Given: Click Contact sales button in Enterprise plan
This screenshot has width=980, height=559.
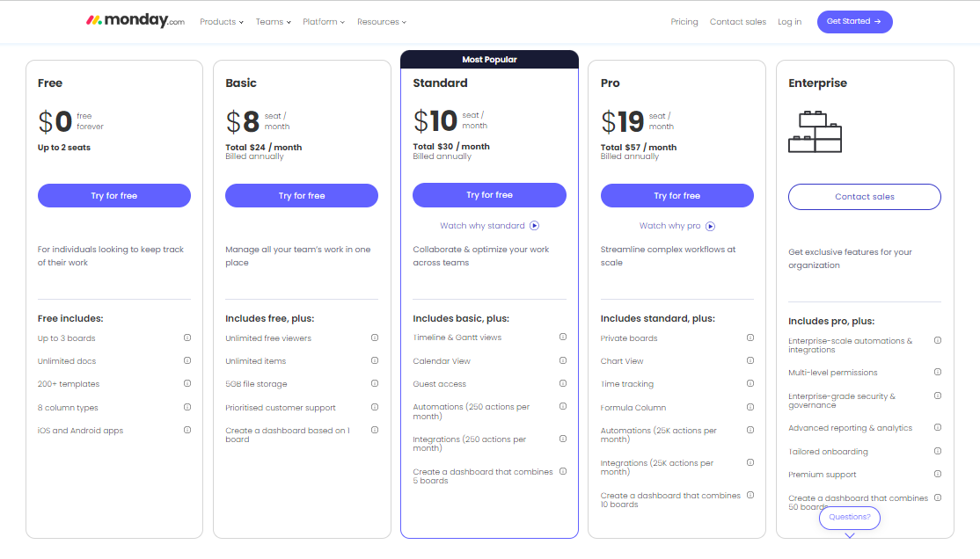Looking at the screenshot, I should coord(865,197).
